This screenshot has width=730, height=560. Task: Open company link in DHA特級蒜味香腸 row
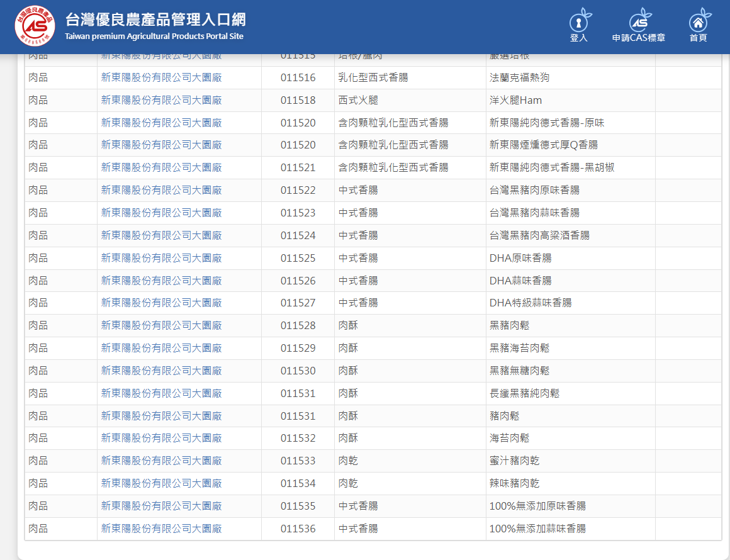(162, 303)
